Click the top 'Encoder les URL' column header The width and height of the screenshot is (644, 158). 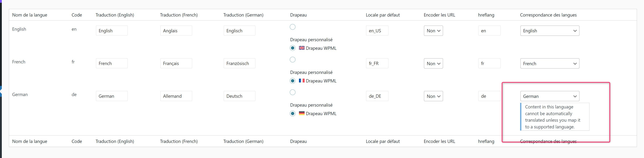point(439,15)
